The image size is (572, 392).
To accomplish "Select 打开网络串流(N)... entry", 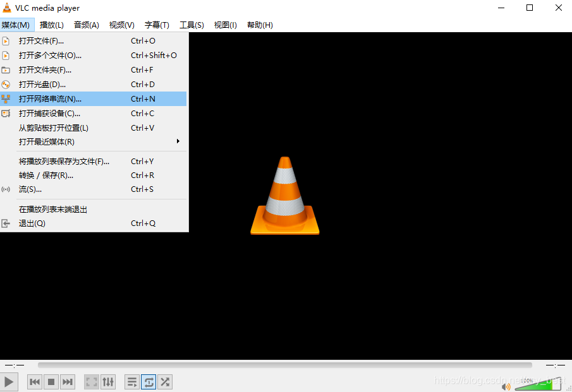I will coord(94,98).
